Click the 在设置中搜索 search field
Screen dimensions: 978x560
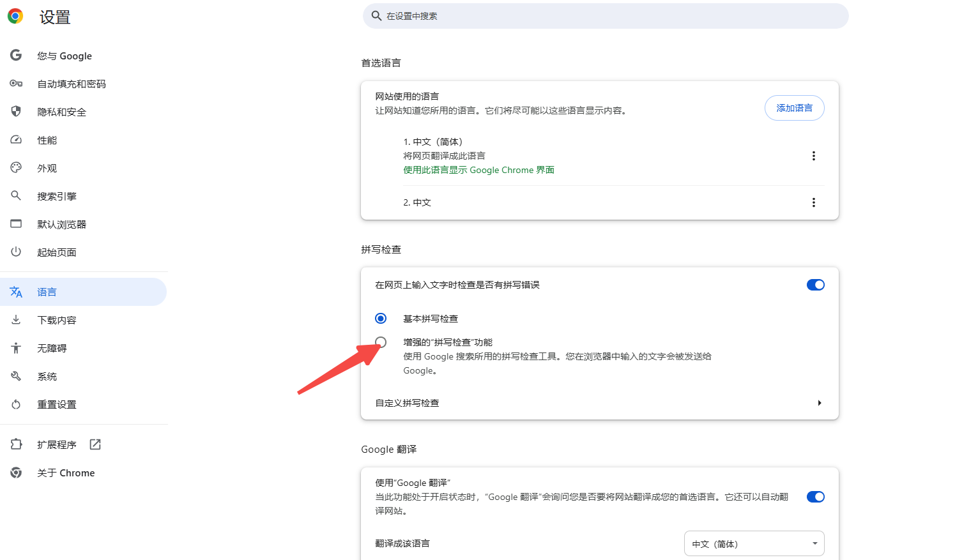[x=606, y=16]
